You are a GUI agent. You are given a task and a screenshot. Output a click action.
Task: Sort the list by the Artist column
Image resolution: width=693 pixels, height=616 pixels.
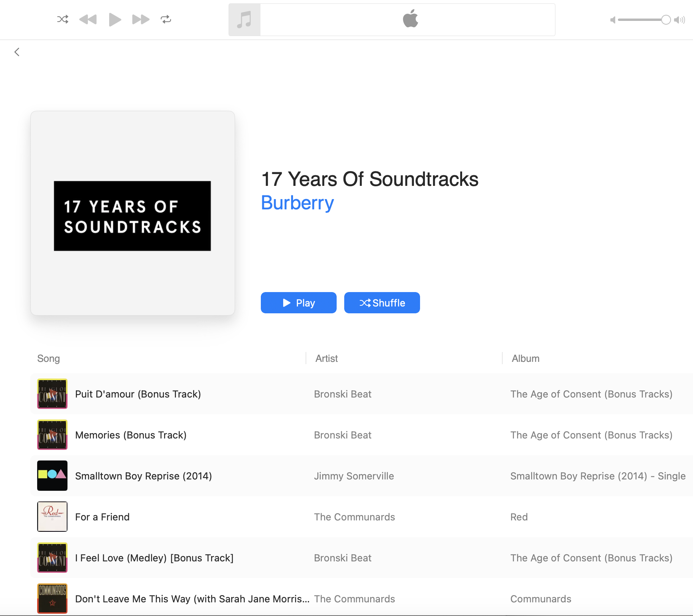(326, 358)
